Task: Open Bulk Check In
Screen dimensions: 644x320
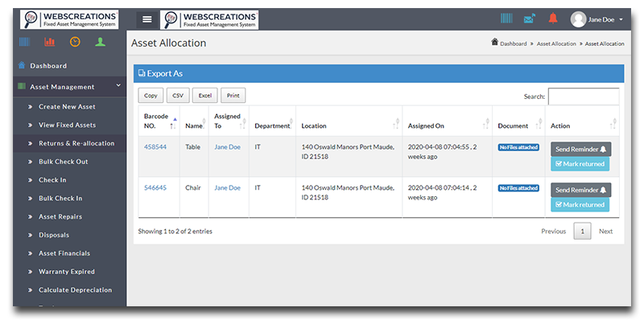Action: click(x=60, y=198)
